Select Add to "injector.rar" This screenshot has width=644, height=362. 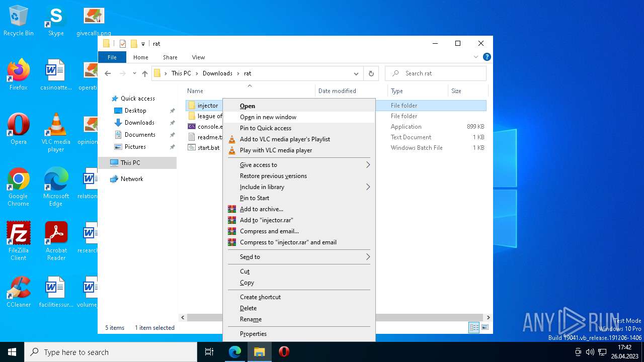[299, 220]
